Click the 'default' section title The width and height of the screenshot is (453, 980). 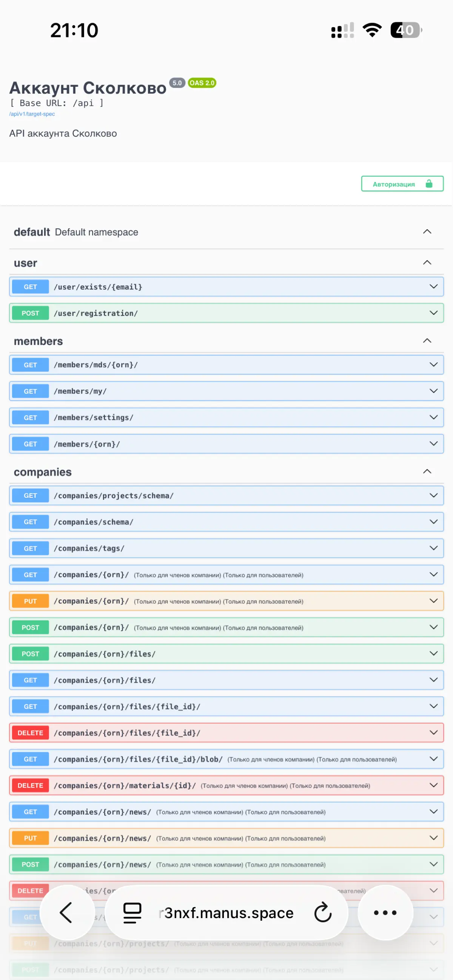[x=32, y=232]
